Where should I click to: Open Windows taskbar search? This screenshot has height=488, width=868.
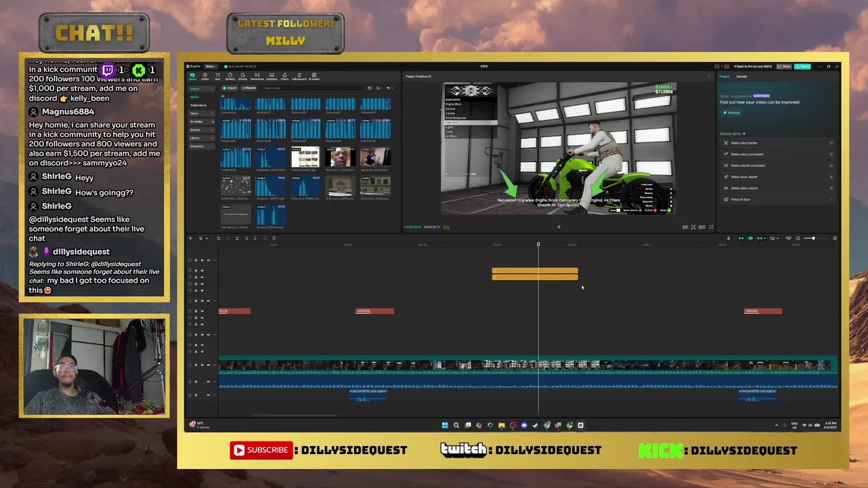coord(456,426)
